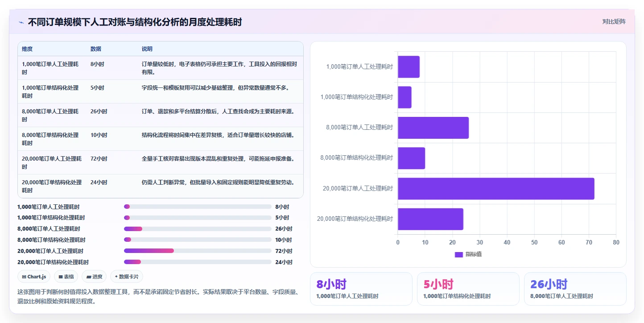Select the Chart.js chip
644x323 pixels.
34,277
